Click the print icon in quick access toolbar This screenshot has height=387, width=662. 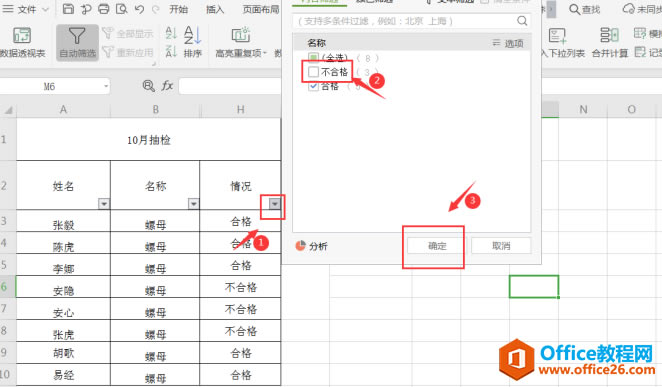[x=103, y=9]
